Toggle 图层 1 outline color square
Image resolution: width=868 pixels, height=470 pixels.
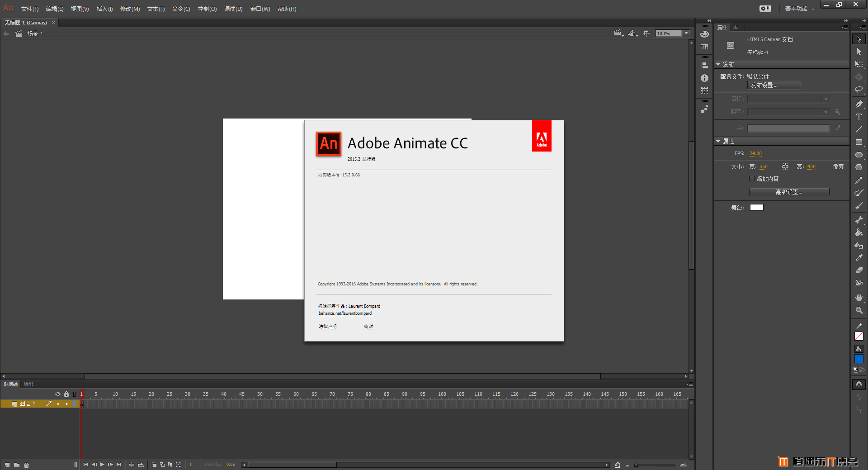75,404
